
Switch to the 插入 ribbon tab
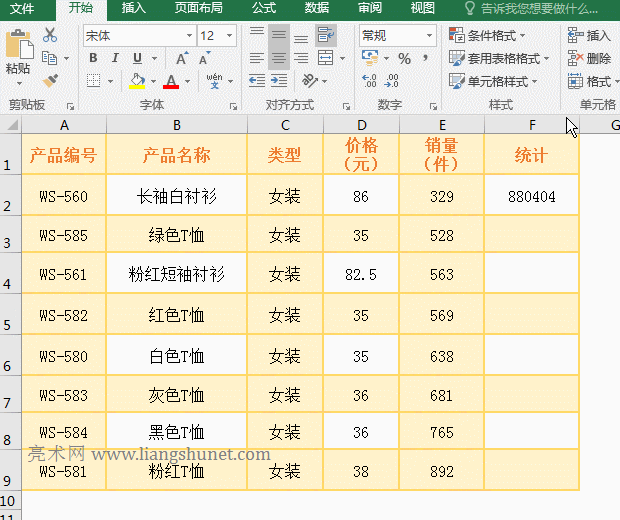point(133,8)
